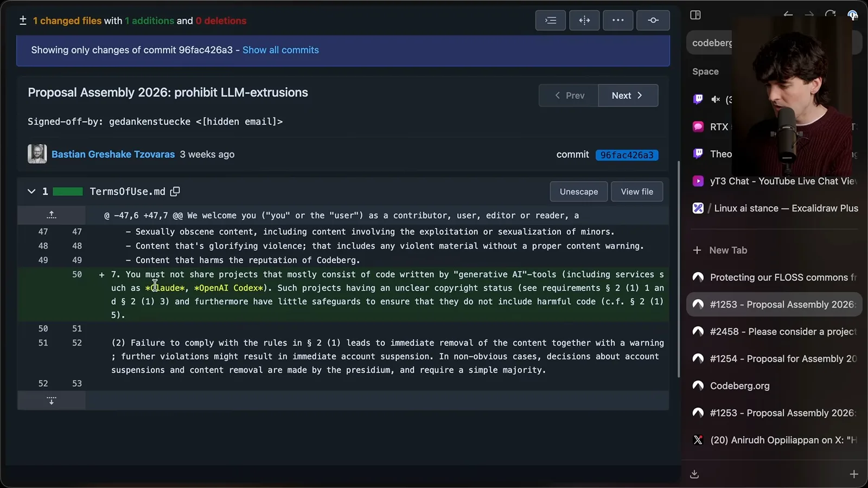This screenshot has width=868, height=488.
Task: Go to Prev commit
Action: coord(569,95)
